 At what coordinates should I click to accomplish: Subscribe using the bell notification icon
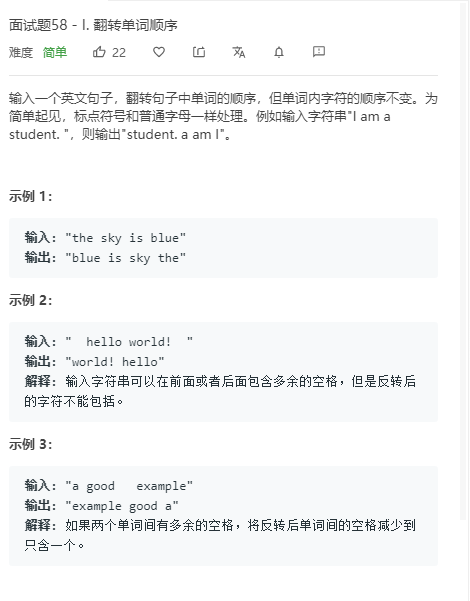(279, 52)
